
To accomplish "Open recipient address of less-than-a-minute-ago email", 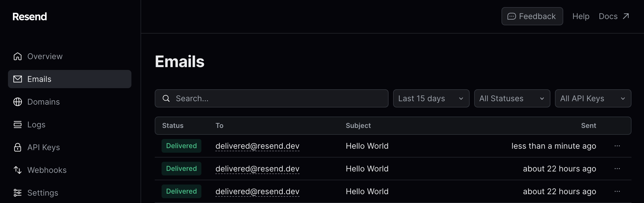I will [x=257, y=146].
